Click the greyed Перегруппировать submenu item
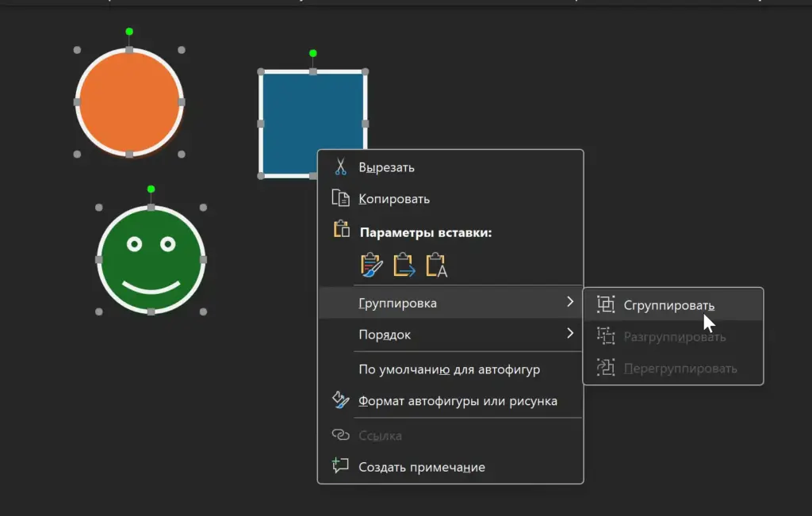The height and width of the screenshot is (516, 812). pyautogui.click(x=673, y=369)
